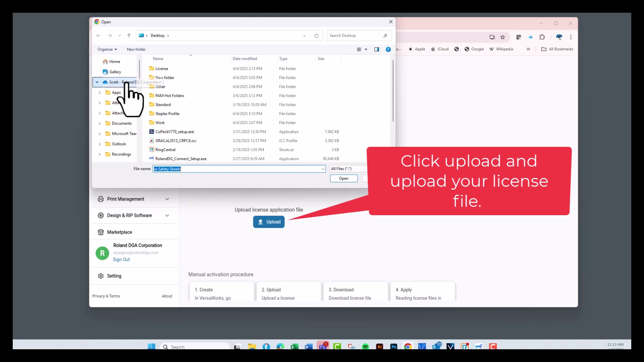The image size is (644, 362).
Task: Open the change view dropdown arrow
Action: coord(366,49)
